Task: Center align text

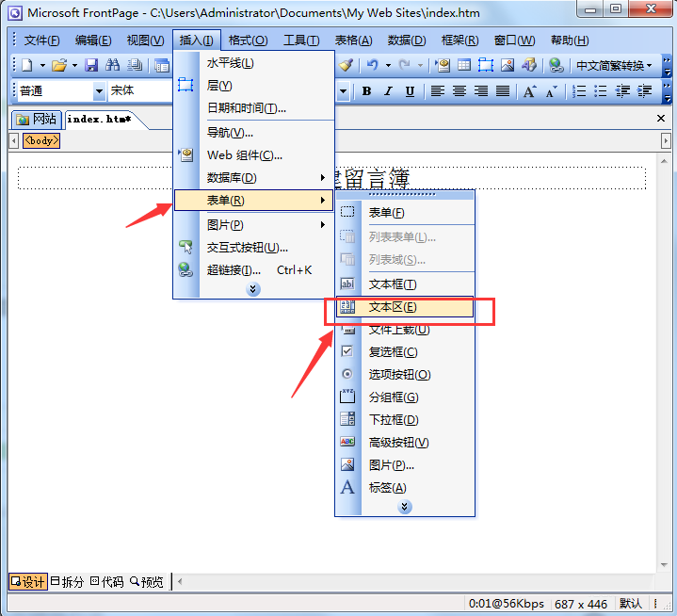Action: click(459, 91)
